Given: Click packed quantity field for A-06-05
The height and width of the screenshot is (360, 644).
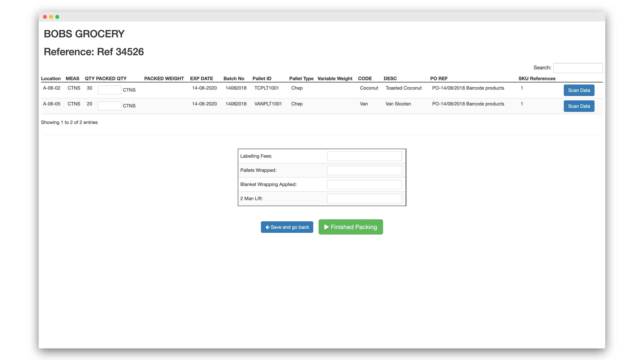Looking at the screenshot, I should tap(110, 106).
